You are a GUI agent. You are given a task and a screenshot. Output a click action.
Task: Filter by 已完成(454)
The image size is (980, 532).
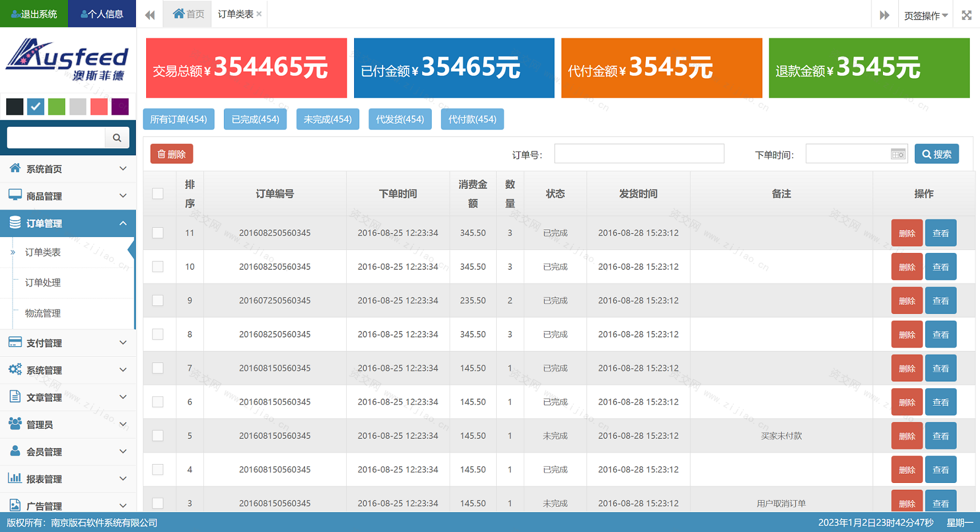point(255,119)
